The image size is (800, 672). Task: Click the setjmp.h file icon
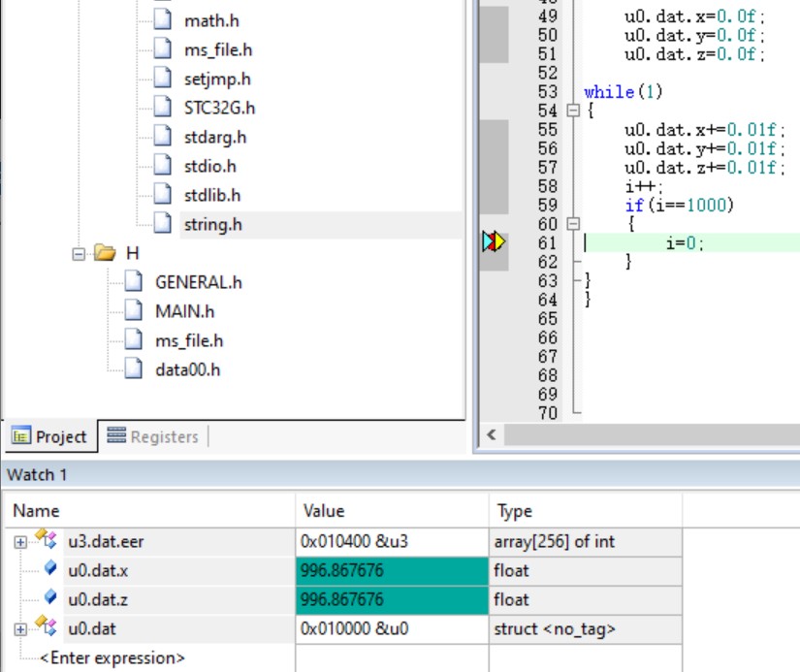pyautogui.click(x=163, y=79)
